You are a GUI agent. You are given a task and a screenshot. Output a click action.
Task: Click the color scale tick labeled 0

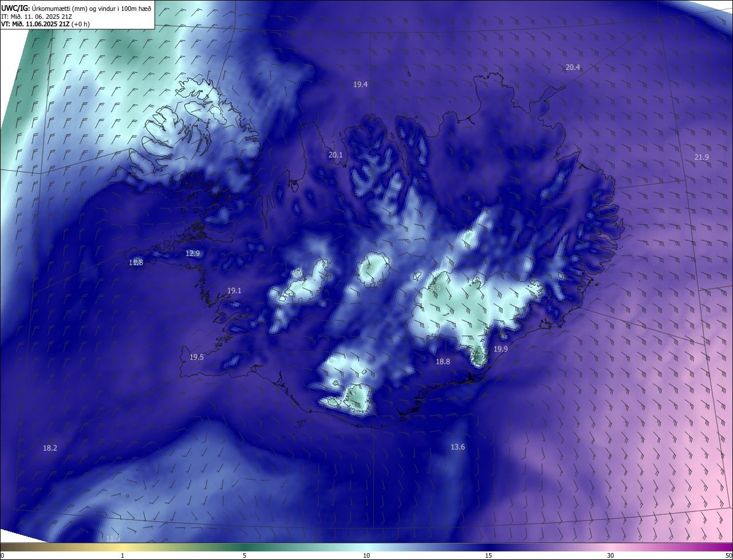coord(2,555)
